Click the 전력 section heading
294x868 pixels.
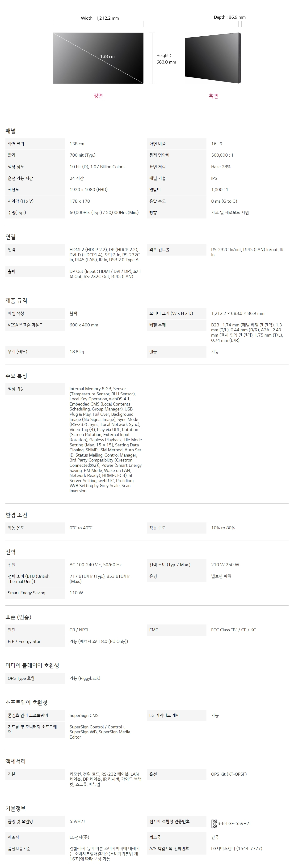[x=10, y=552]
